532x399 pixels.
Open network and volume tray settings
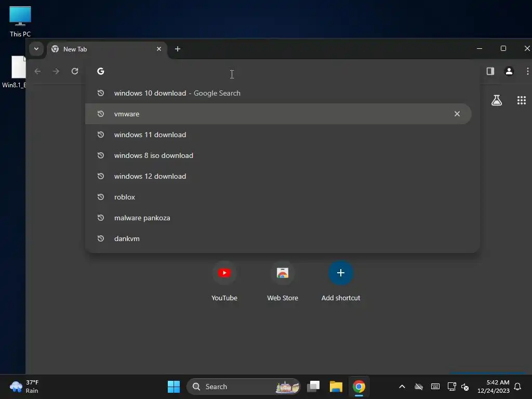458,387
